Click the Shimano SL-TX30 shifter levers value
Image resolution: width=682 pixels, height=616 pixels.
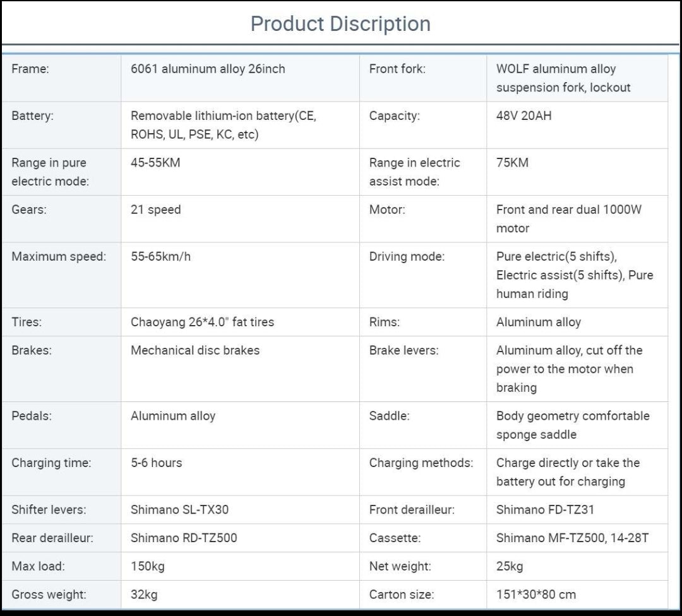point(179,509)
